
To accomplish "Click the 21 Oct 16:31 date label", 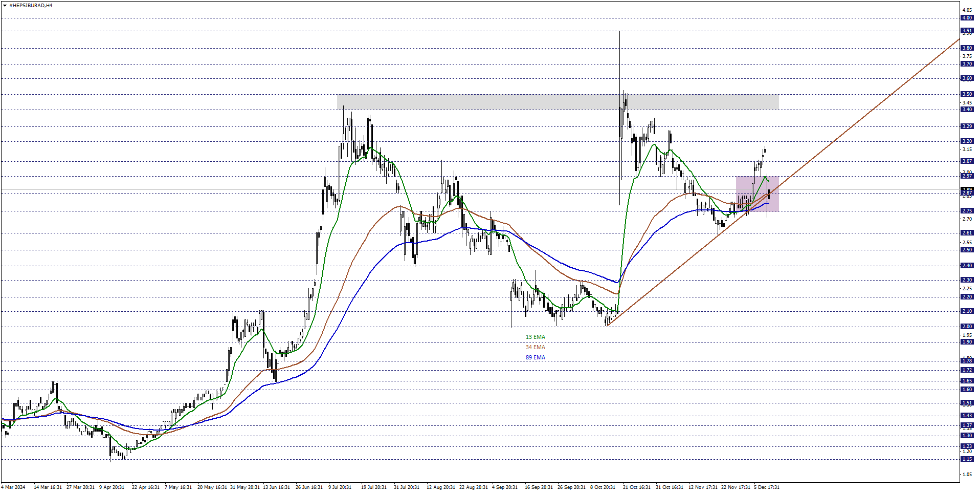I will point(637,487).
